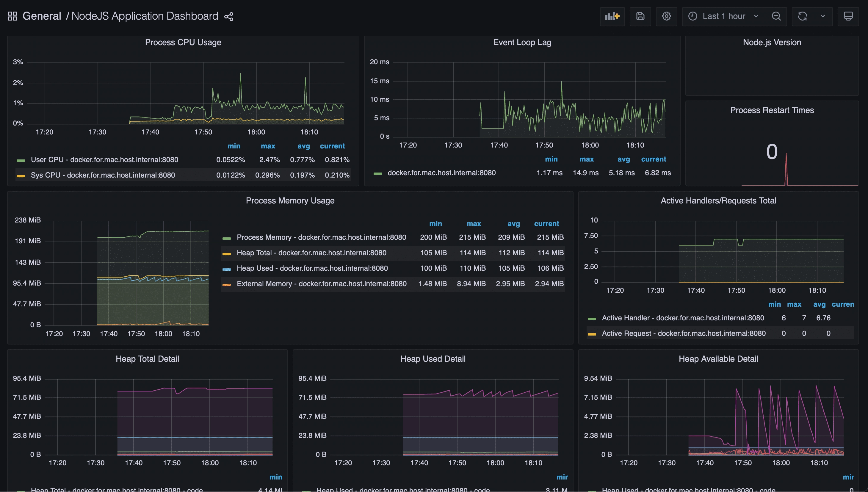This screenshot has height=492, width=868.
Task: Sort Process Memory legend by min
Action: 435,224
